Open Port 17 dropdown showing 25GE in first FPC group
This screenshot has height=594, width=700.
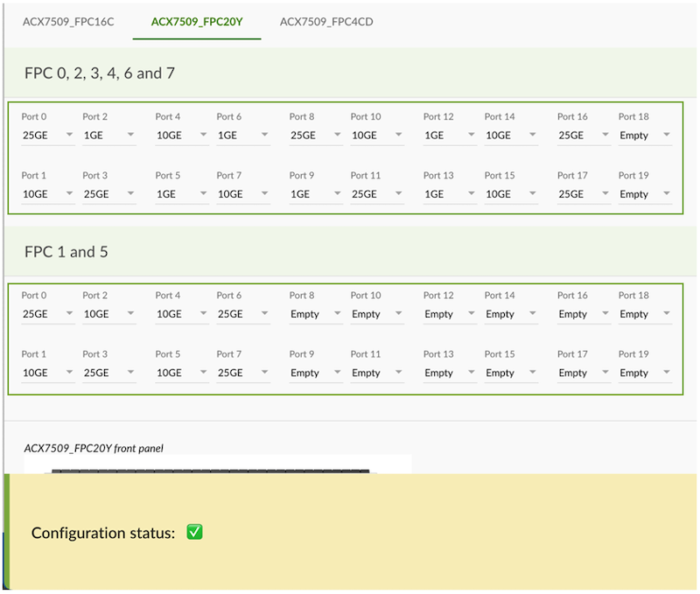[x=584, y=194]
